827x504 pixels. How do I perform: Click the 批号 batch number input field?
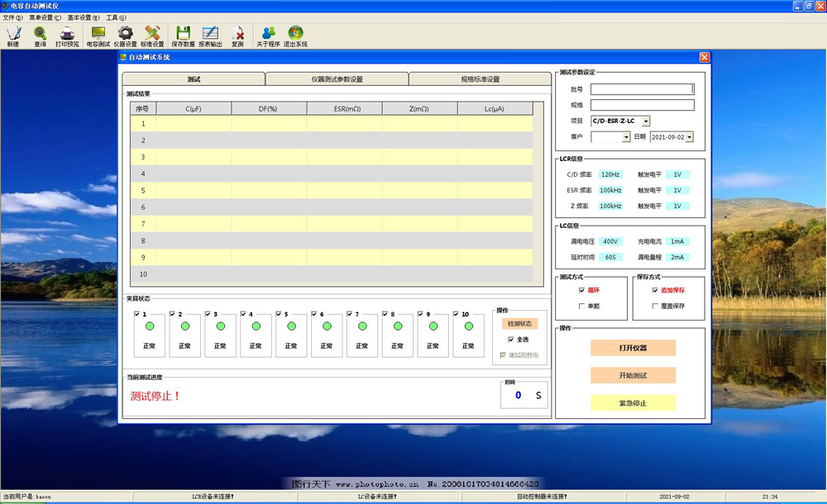641,89
